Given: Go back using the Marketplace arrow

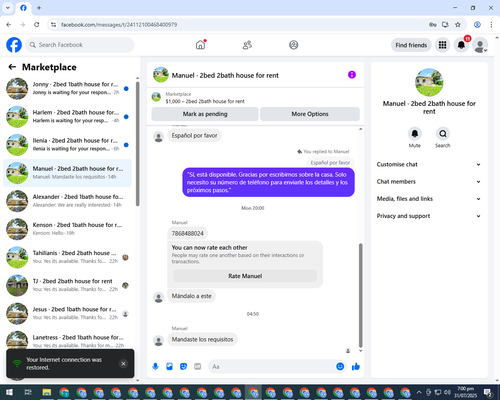Looking at the screenshot, I should tap(12, 67).
